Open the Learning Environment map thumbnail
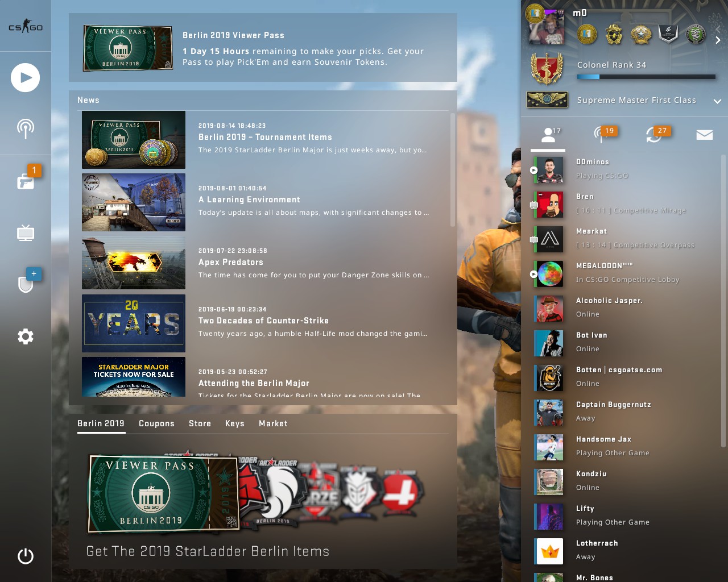The width and height of the screenshot is (728, 582). [x=134, y=202]
